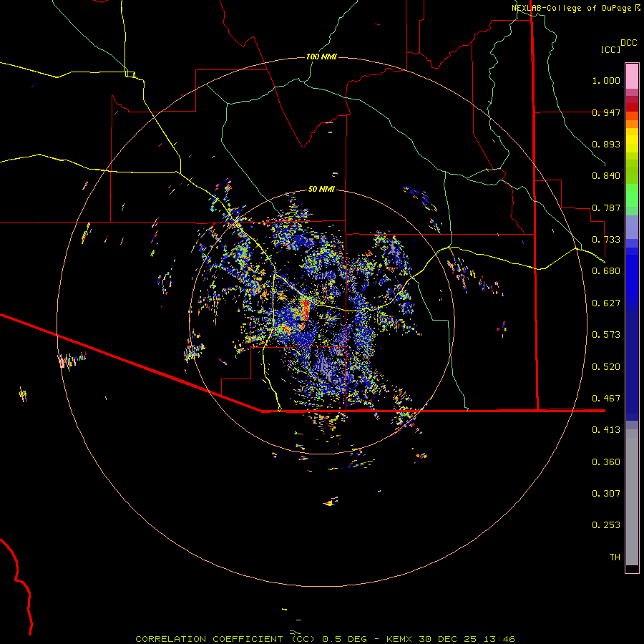Viewport: 644px width, 644px height.
Task: Click the 0.787 color scale value
Action: 606,208
